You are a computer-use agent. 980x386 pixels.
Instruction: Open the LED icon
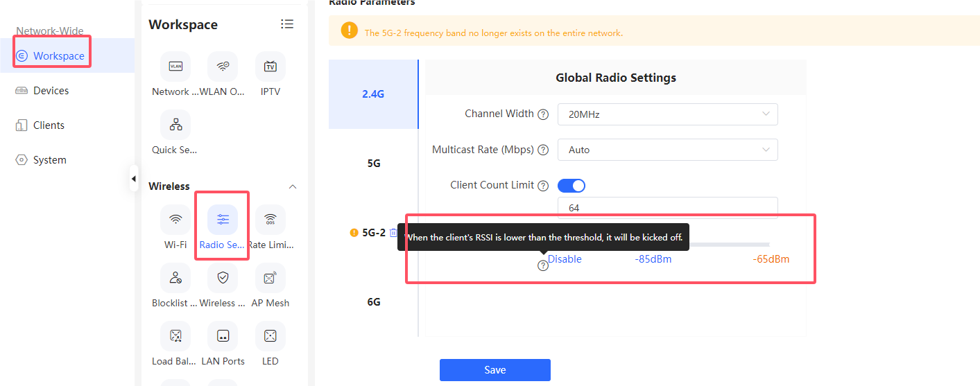pos(270,336)
